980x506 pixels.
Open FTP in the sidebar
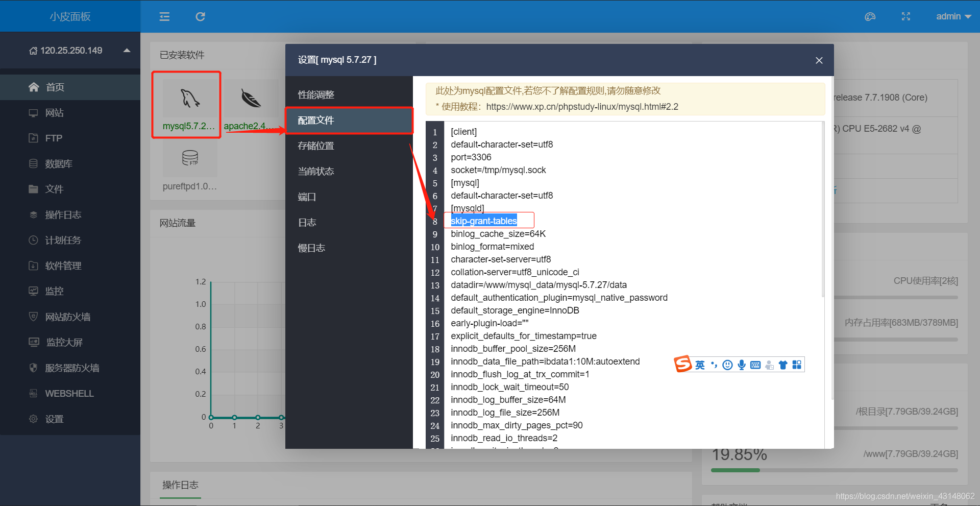coord(70,138)
